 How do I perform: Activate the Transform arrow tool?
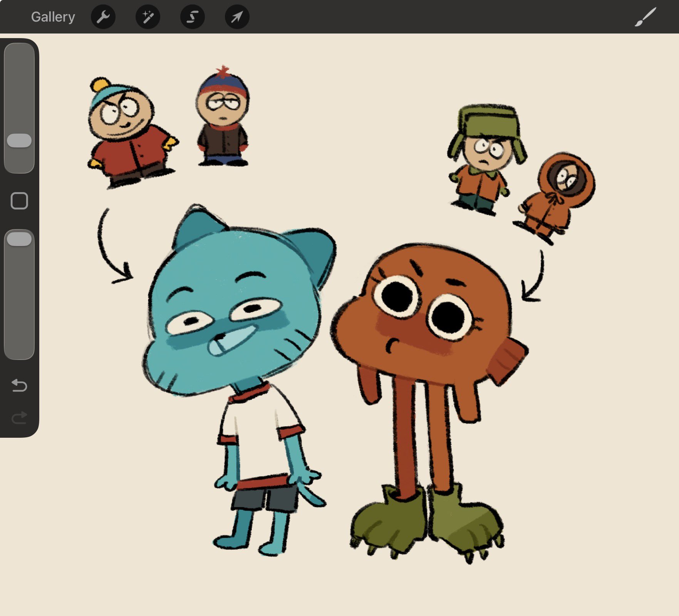pyautogui.click(x=237, y=17)
